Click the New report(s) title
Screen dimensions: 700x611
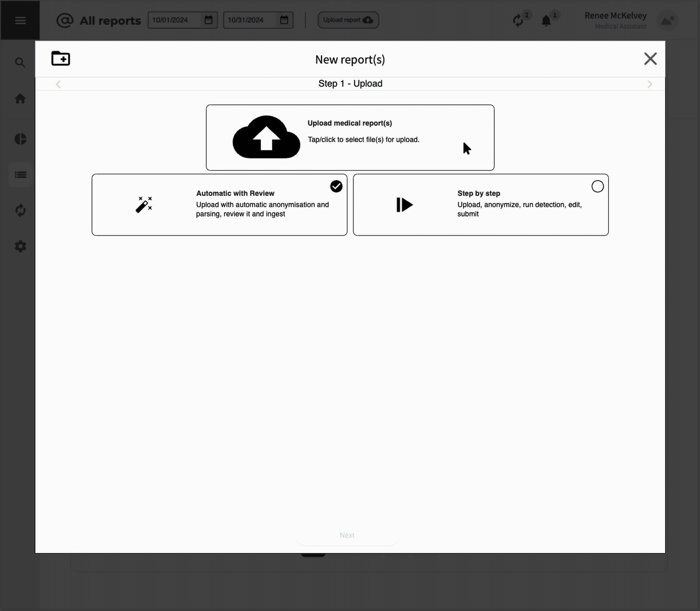[x=350, y=59]
